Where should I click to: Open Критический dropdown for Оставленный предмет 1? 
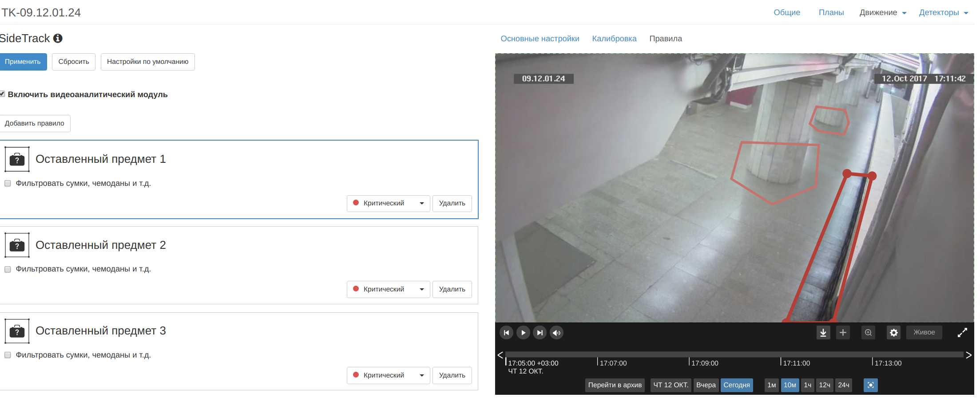[388, 204]
